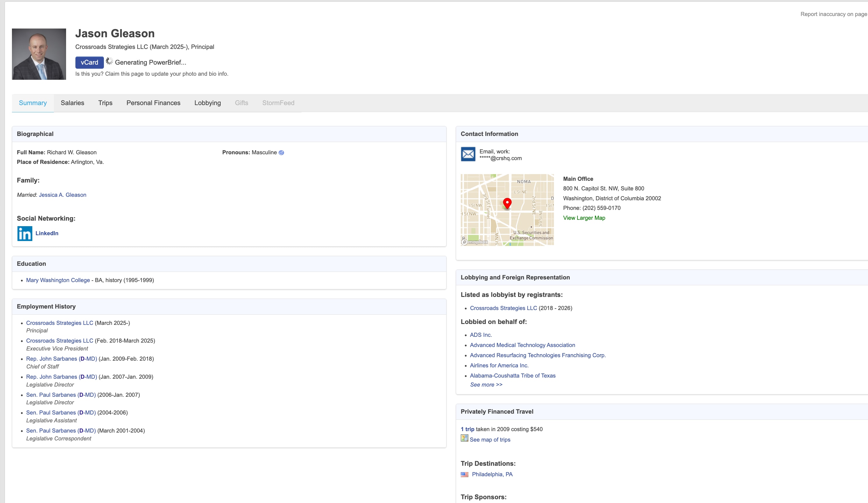868x503 pixels.
Task: Click the trips map icon beside See map of trips
Action: (x=464, y=438)
